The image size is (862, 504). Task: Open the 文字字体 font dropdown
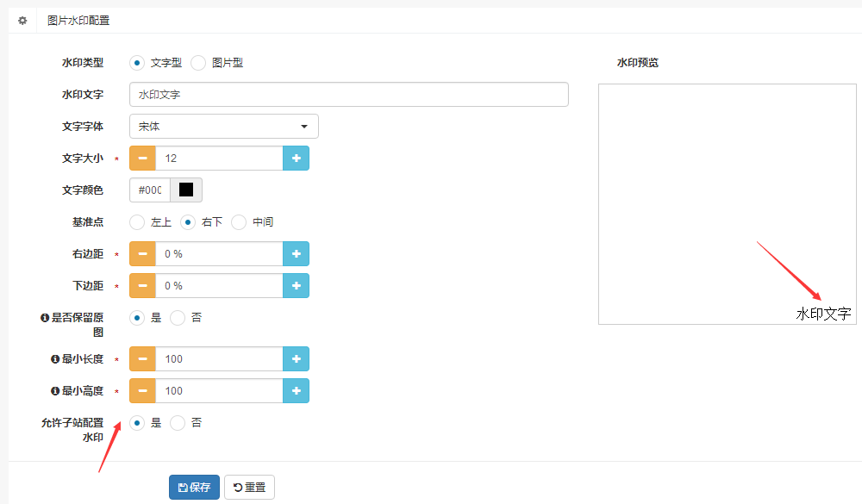pyautogui.click(x=224, y=127)
